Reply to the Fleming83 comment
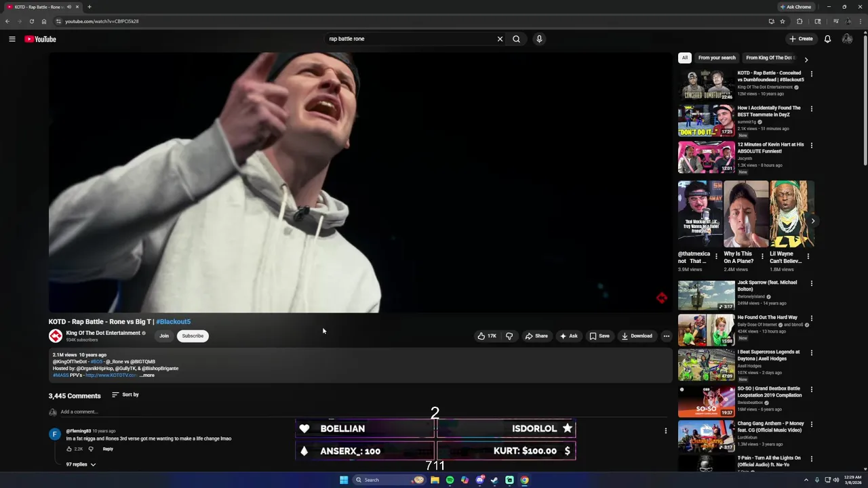Viewport: 868px width, 488px height. [x=108, y=449]
